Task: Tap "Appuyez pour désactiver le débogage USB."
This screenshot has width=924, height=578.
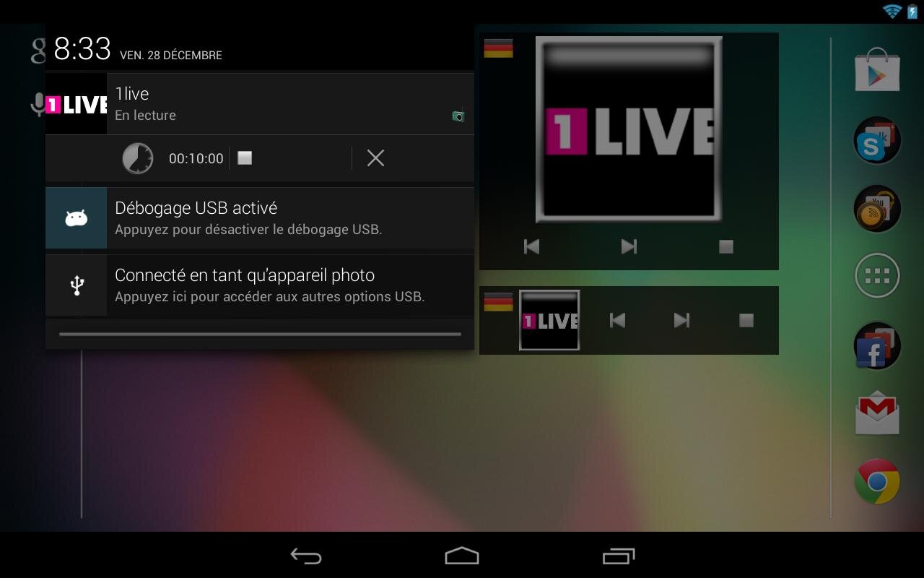Action: [x=248, y=230]
